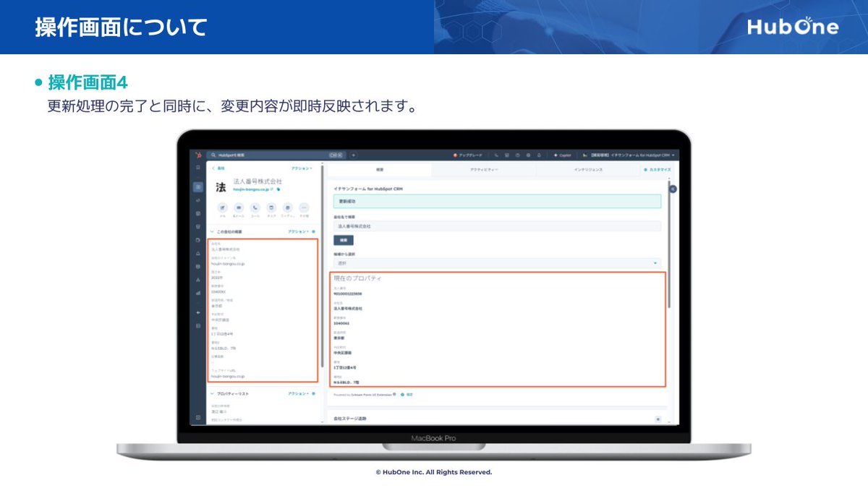Click the 会社名で検索 input field

pyautogui.click(x=497, y=226)
